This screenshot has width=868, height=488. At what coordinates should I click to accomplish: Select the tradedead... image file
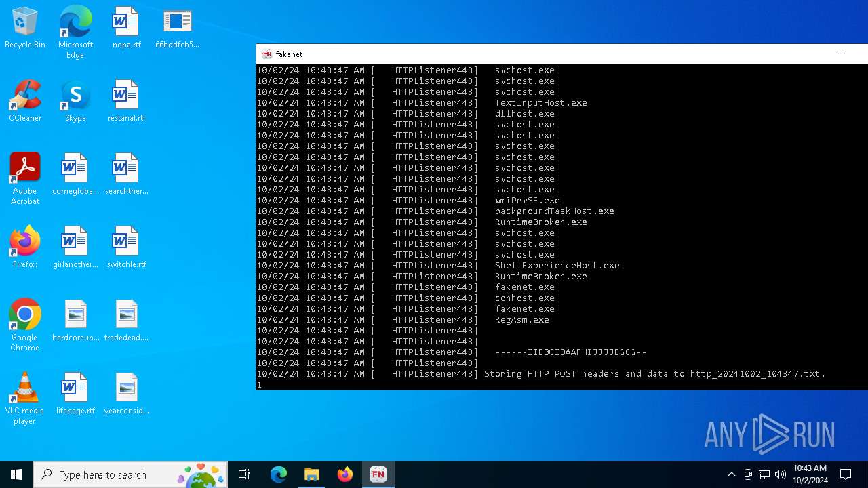(x=126, y=321)
